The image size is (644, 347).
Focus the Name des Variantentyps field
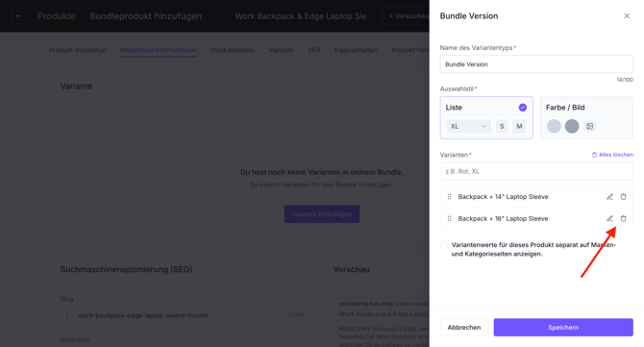coord(536,64)
